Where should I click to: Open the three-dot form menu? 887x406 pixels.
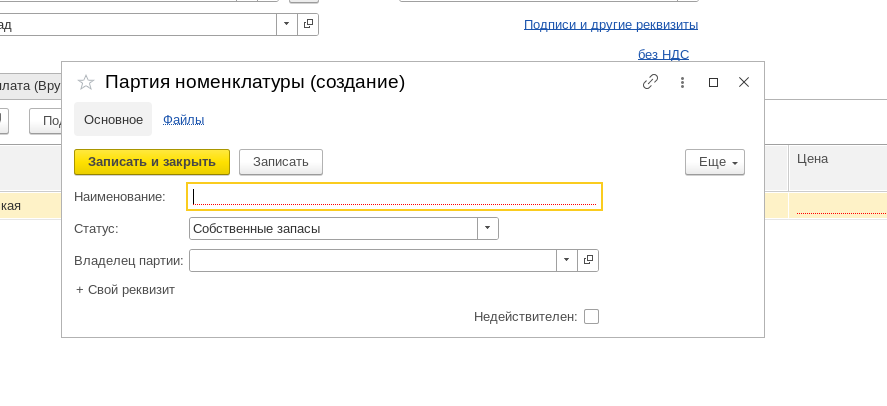[x=682, y=82]
